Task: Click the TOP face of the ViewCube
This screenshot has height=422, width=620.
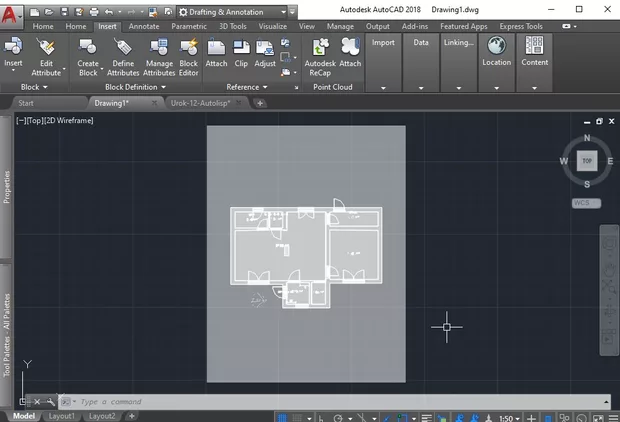Action: [587, 160]
